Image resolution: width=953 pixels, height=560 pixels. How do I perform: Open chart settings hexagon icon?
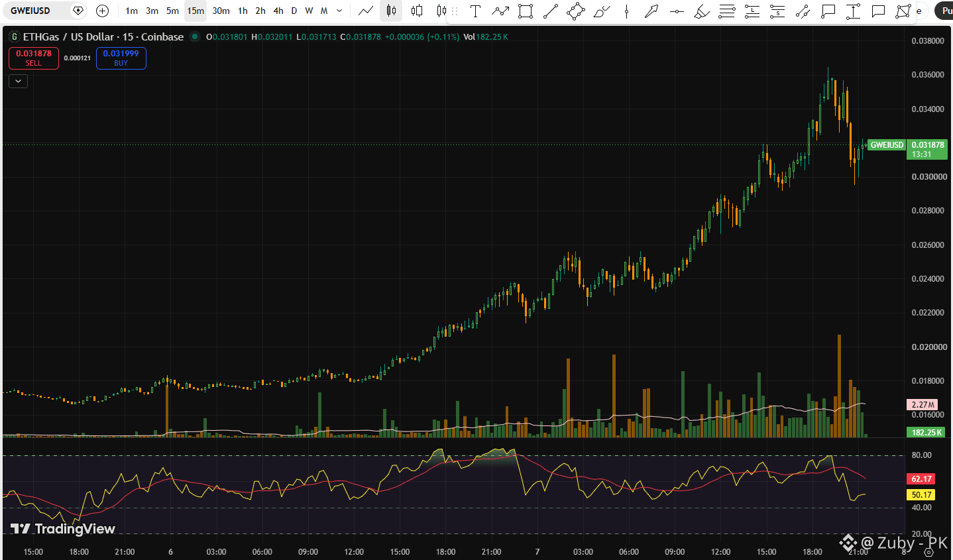929,552
